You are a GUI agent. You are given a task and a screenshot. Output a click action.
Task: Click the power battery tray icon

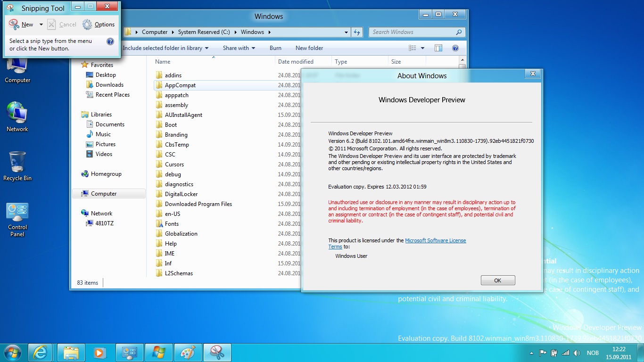554,353
